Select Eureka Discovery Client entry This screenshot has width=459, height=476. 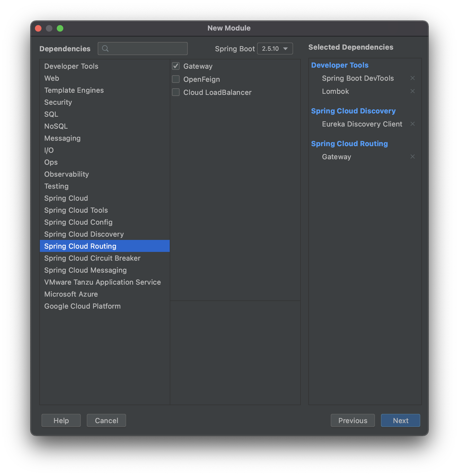(x=362, y=124)
